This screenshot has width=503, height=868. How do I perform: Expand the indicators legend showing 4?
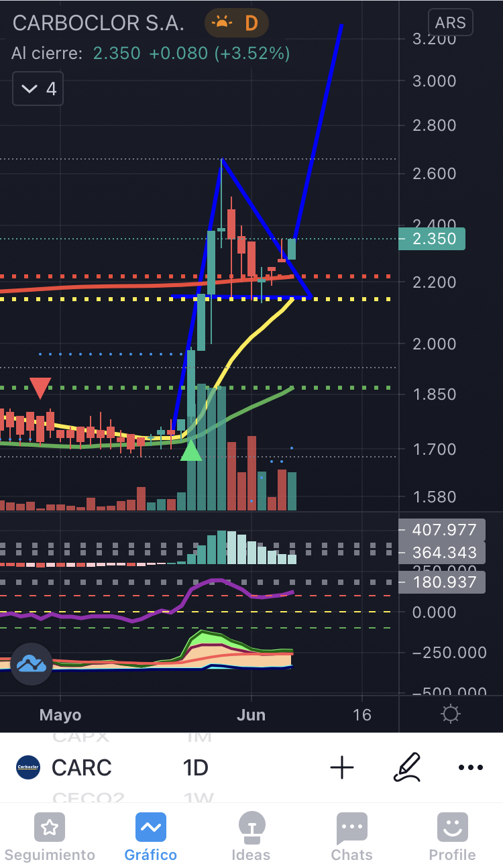coord(38,89)
